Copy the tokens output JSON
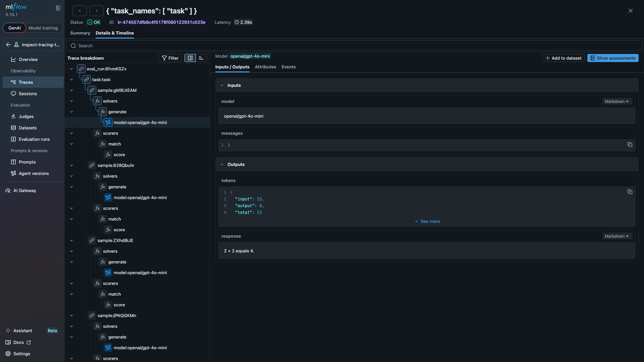This screenshot has height=362, width=644. (630, 192)
